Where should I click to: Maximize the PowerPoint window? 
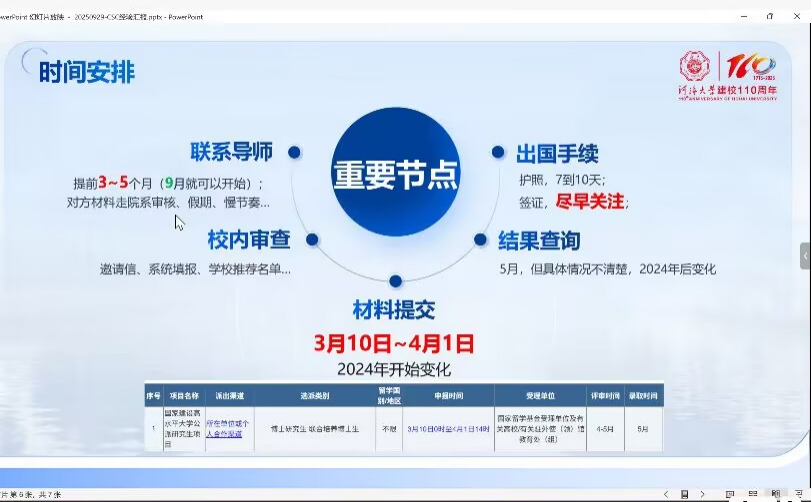769,16
